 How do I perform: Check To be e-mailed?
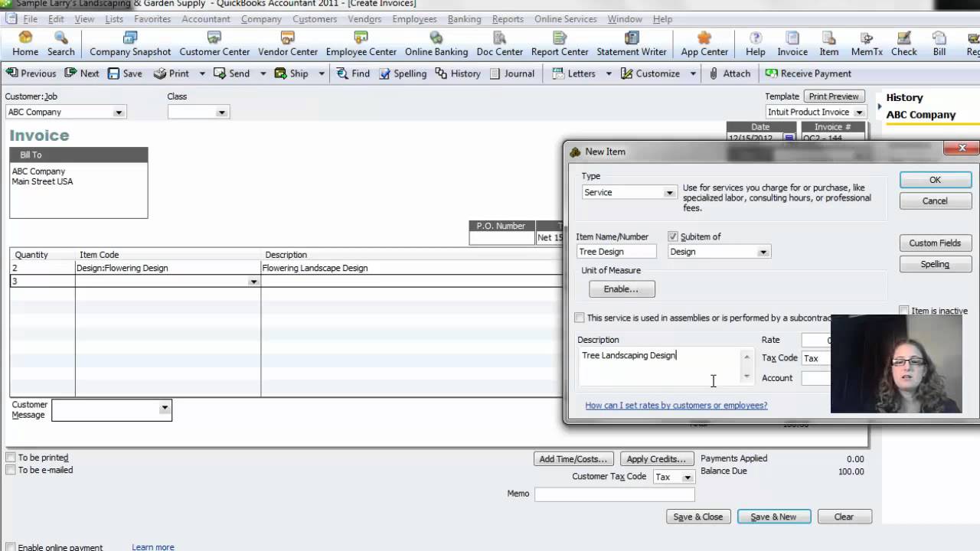click(11, 470)
